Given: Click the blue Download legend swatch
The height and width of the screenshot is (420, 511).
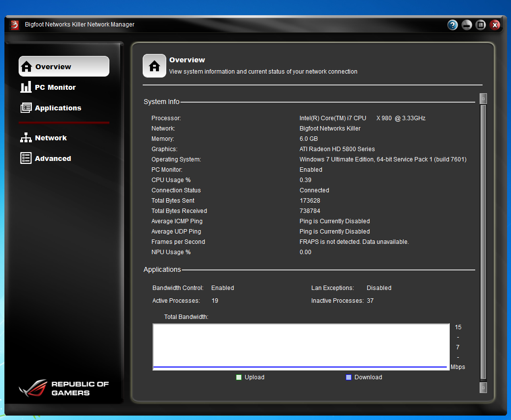Looking at the screenshot, I should click(348, 377).
